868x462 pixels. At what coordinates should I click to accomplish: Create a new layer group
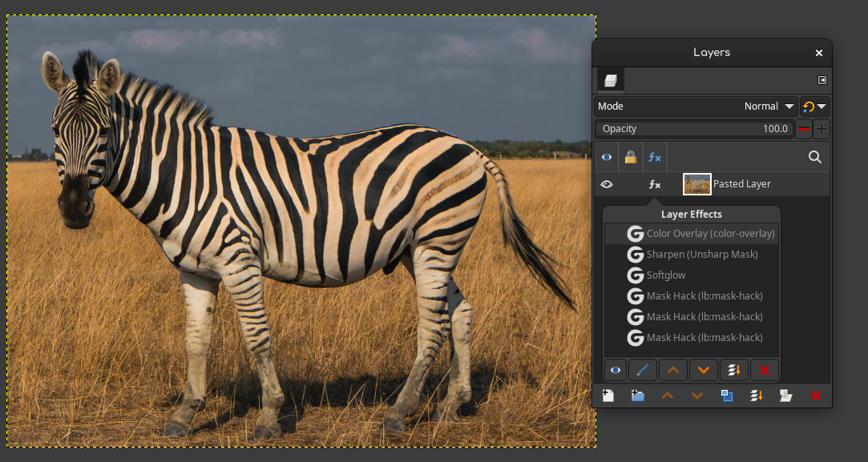point(638,396)
